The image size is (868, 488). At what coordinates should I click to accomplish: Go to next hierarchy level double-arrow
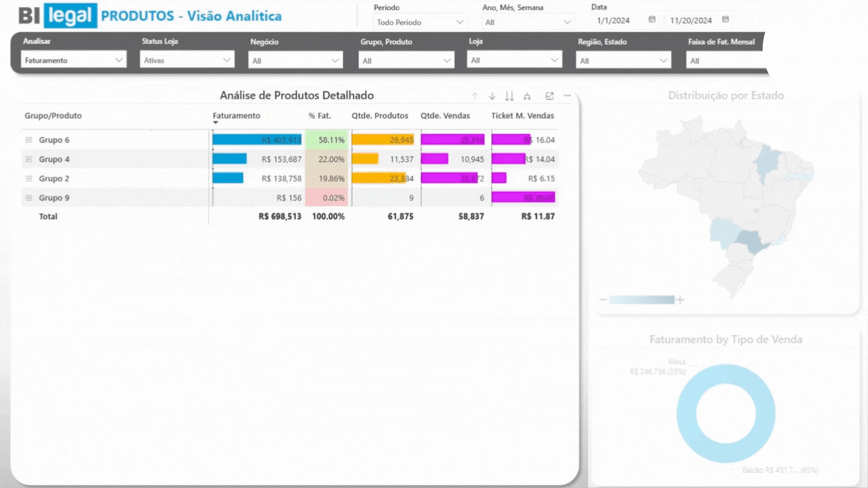tap(509, 96)
